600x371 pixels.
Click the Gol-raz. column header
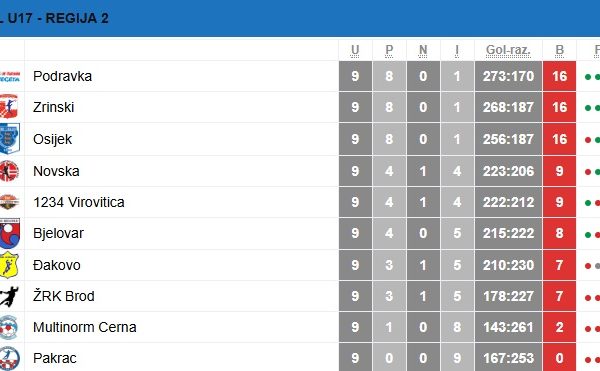[x=508, y=50]
